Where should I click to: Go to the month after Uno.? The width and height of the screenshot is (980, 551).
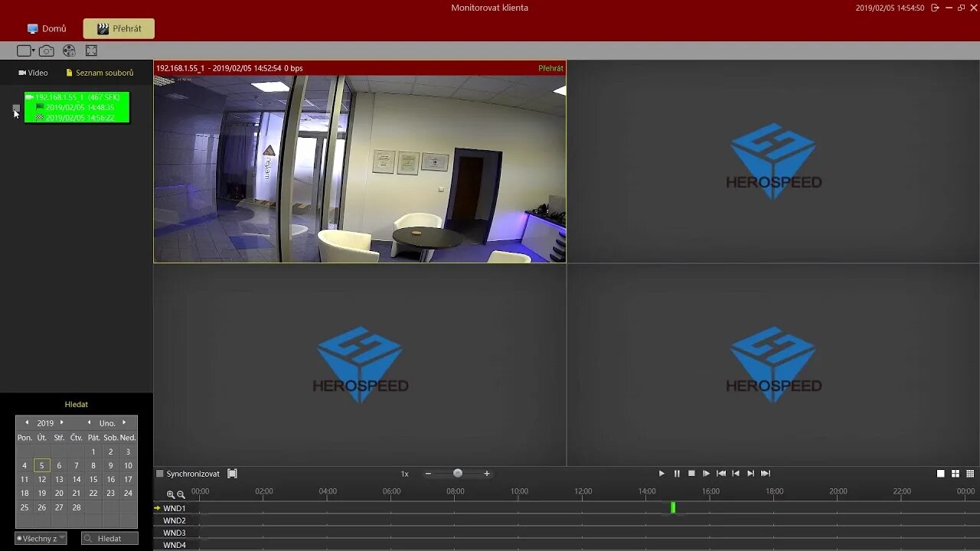[124, 422]
